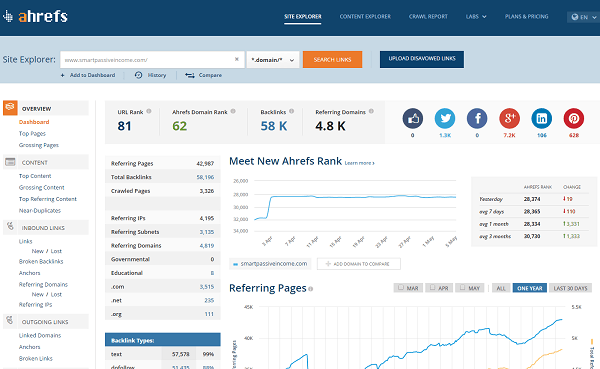Clear the Site Explorer URL field
Screen dimensions: 600x369
tap(236, 59)
